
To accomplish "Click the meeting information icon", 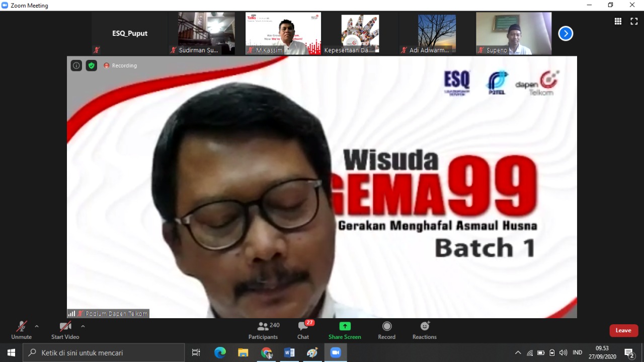I will tap(76, 65).
